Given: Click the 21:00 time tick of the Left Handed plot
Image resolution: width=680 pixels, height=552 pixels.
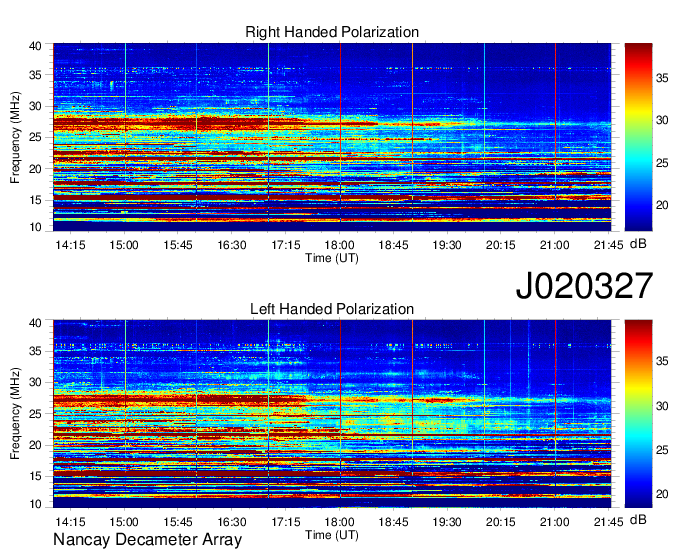Looking at the screenshot, I should point(555,522).
